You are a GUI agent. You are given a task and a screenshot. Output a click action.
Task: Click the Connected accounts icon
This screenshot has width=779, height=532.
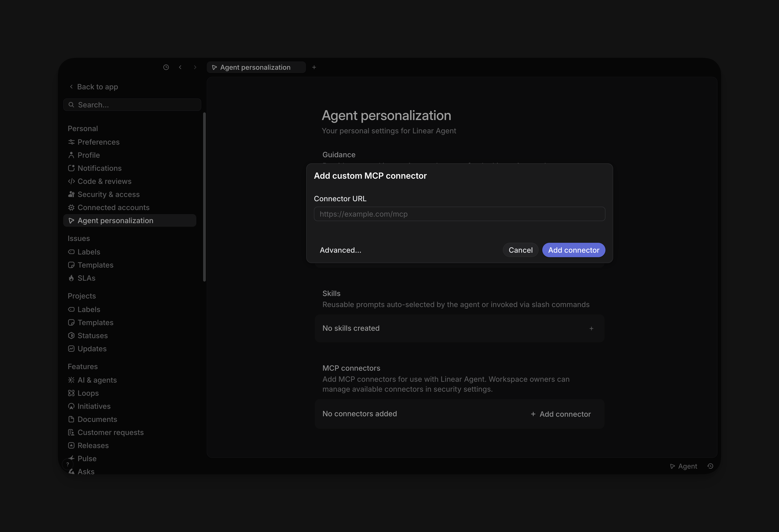[x=71, y=208]
